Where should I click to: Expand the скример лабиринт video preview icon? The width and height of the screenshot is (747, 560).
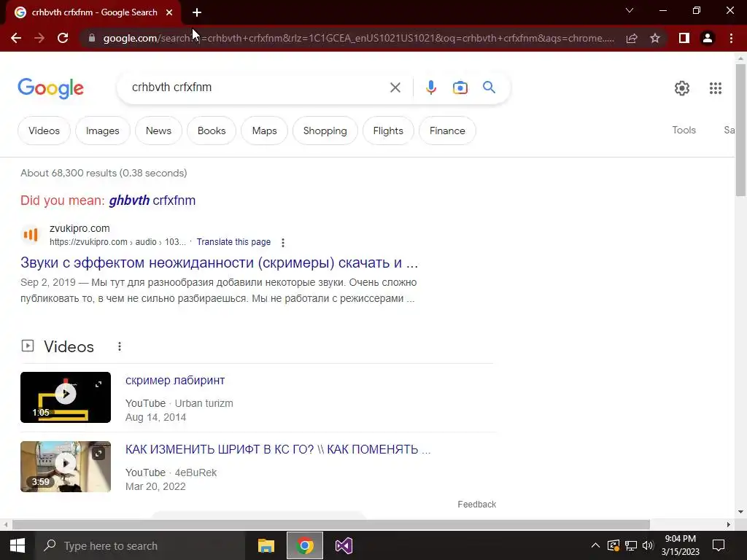[98, 384]
